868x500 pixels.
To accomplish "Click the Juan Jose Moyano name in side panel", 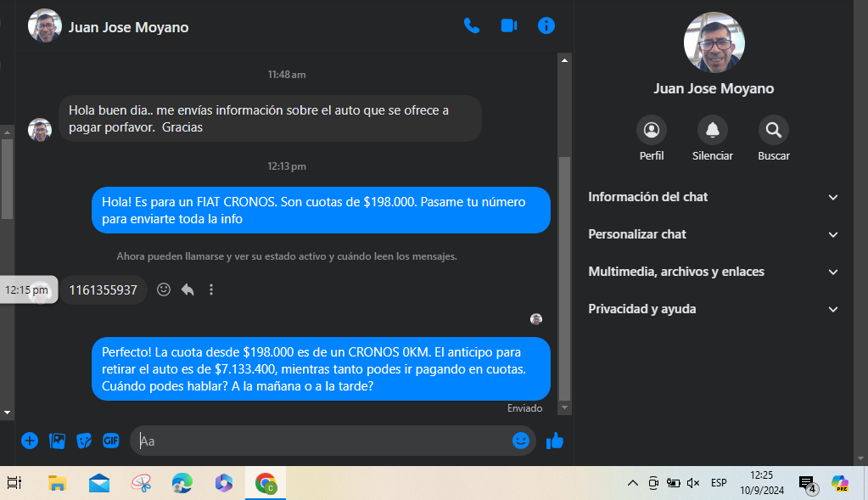I will coord(714,88).
